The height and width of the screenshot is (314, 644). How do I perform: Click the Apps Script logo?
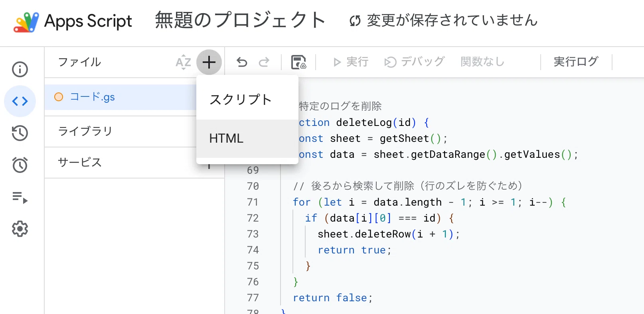(26, 22)
